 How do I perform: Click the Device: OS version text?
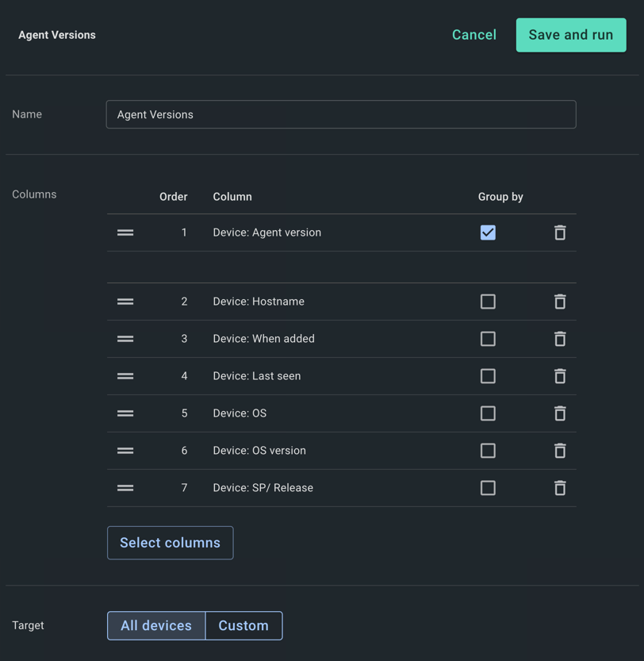pyautogui.click(x=259, y=450)
